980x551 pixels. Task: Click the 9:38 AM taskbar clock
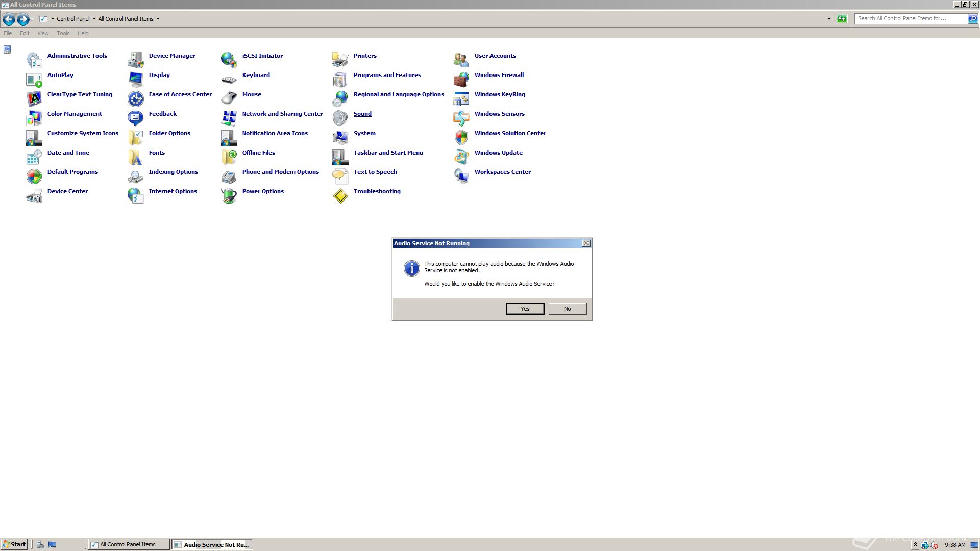tap(955, 545)
